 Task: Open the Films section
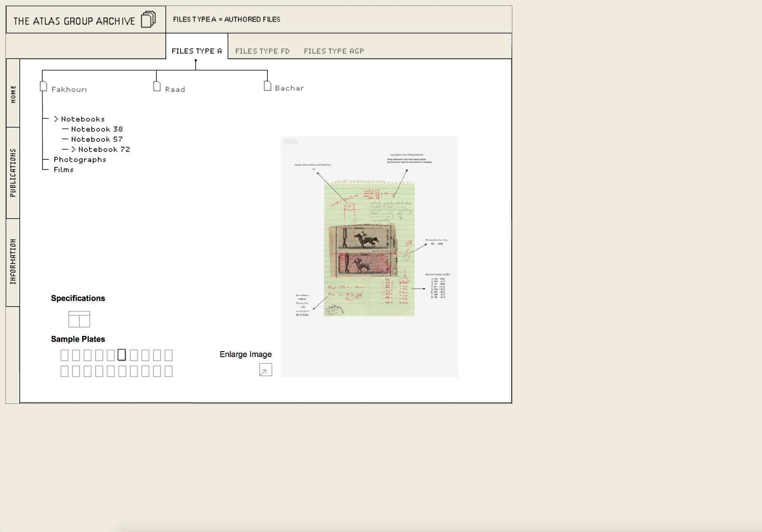(x=64, y=170)
